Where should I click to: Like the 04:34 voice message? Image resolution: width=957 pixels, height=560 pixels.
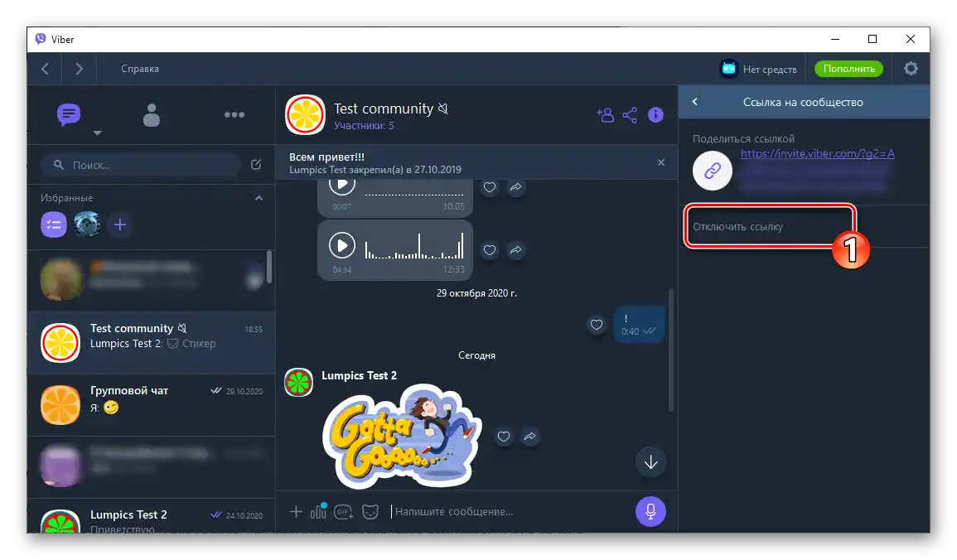(x=490, y=250)
